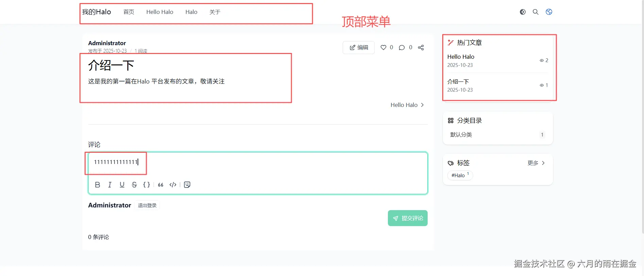
Task: Click the like count 0 beside the heart
Action: coord(391,48)
